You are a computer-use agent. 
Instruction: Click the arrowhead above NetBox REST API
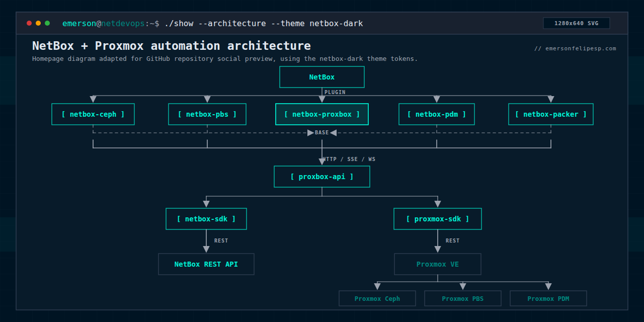(x=206, y=250)
